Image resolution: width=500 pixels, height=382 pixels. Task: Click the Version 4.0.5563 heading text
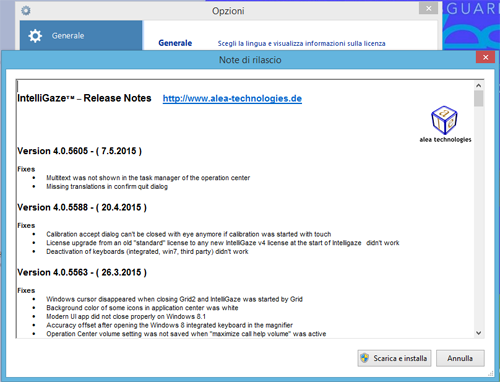click(x=82, y=272)
